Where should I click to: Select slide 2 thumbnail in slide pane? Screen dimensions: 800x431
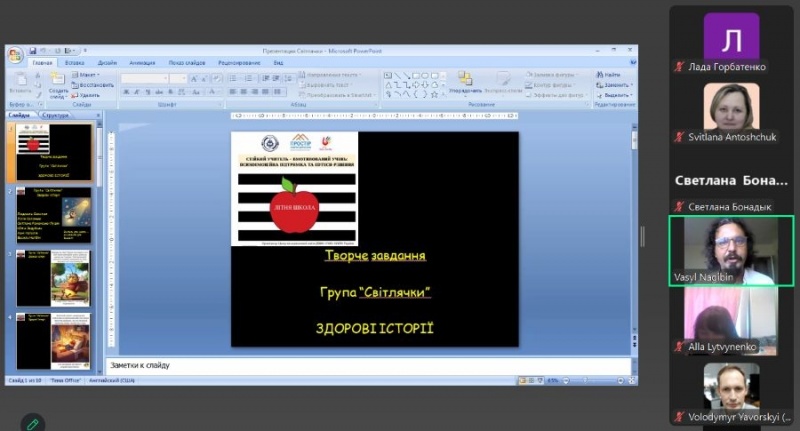[x=54, y=215]
